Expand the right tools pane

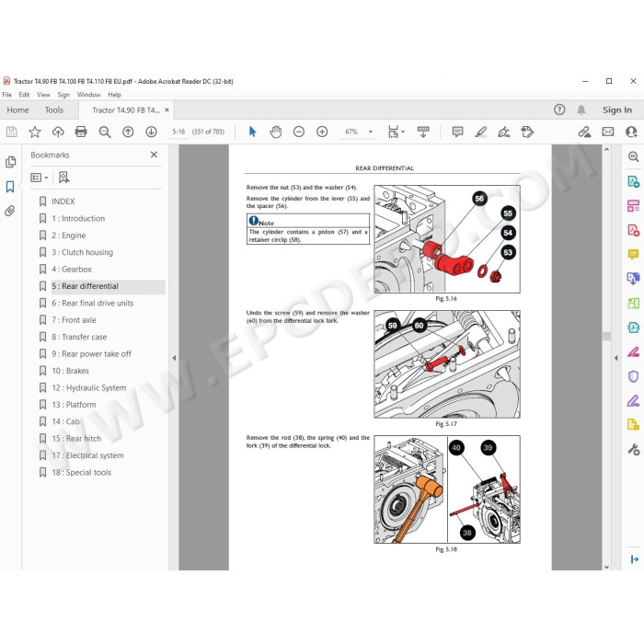634,559
